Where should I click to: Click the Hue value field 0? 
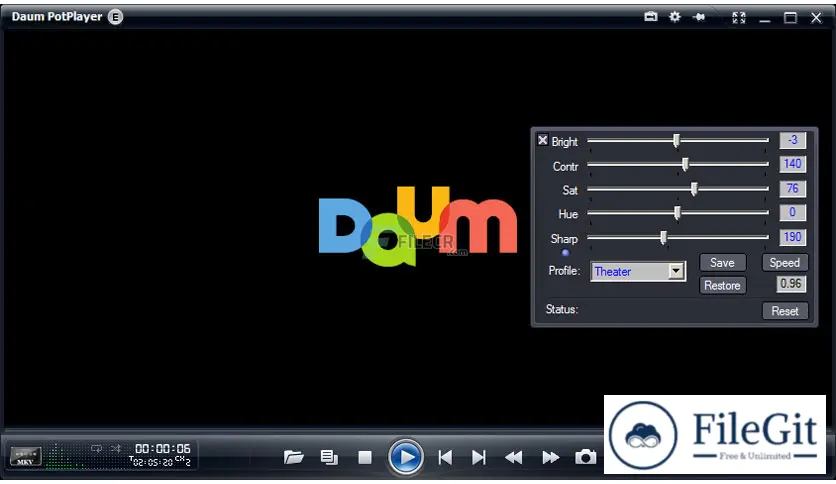[x=792, y=213]
